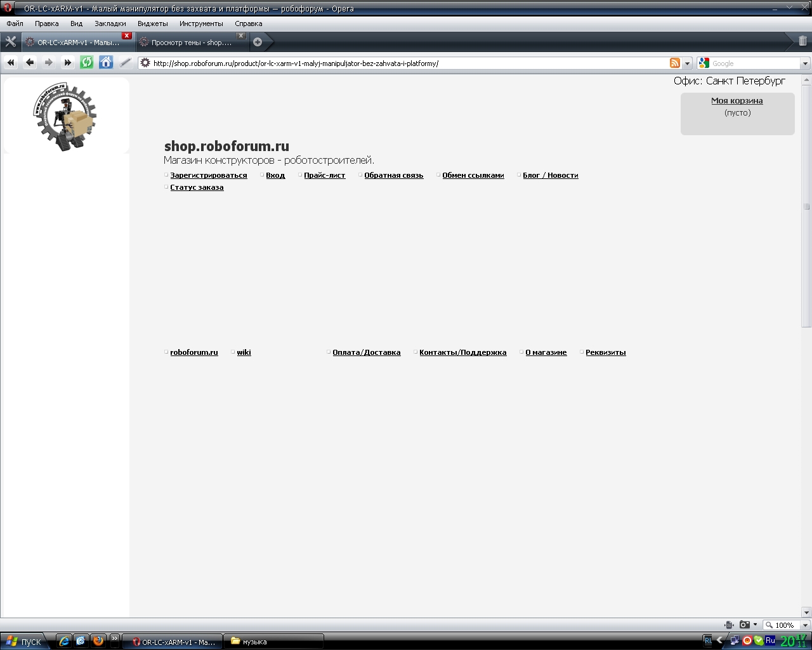Open the closed tabs trash icon

pos(802,41)
